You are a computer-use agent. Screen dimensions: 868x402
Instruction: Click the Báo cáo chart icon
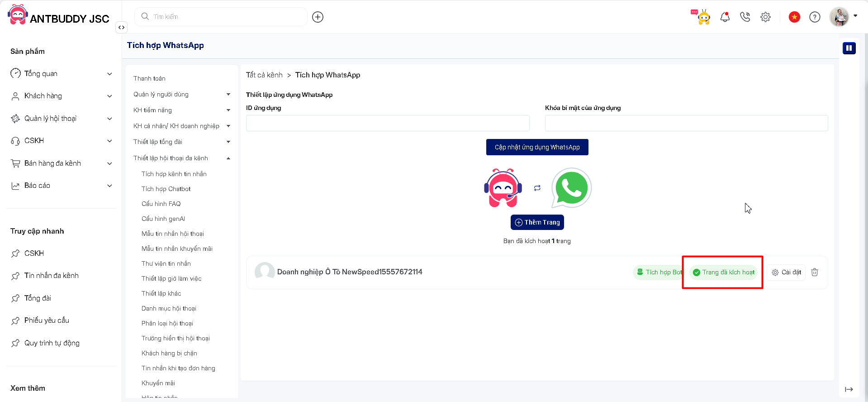pyautogui.click(x=15, y=186)
